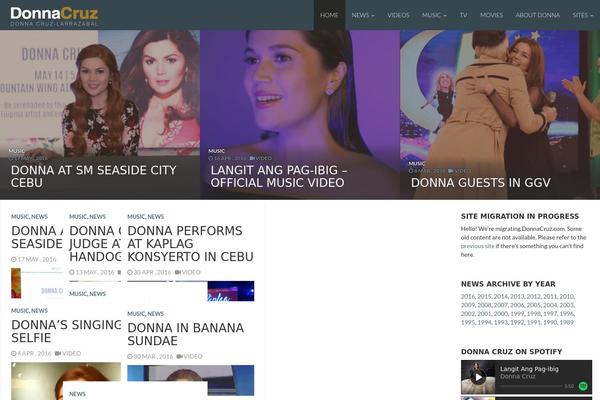Click the DonnaCruz site logo
Screen dimensions: 600x400
click(54, 16)
